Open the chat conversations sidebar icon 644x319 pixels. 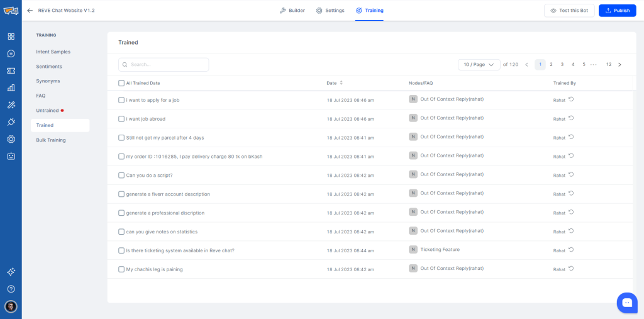pyautogui.click(x=11, y=53)
